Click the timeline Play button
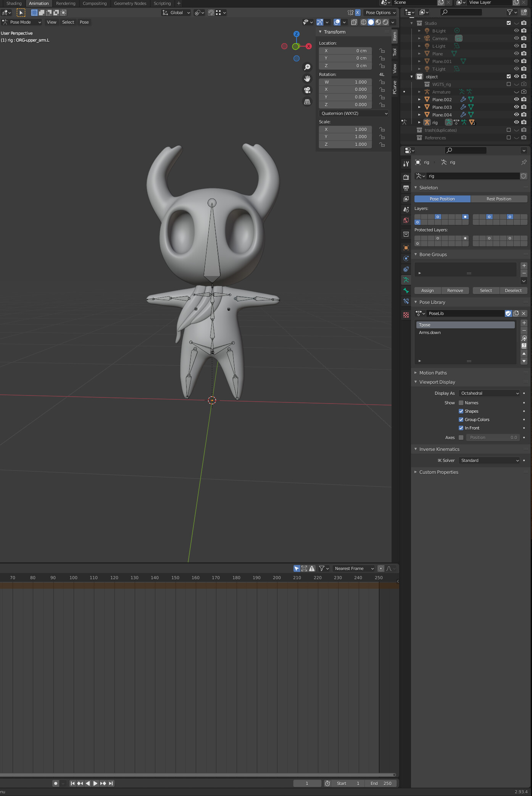This screenshot has height=796, width=532. 95,783
